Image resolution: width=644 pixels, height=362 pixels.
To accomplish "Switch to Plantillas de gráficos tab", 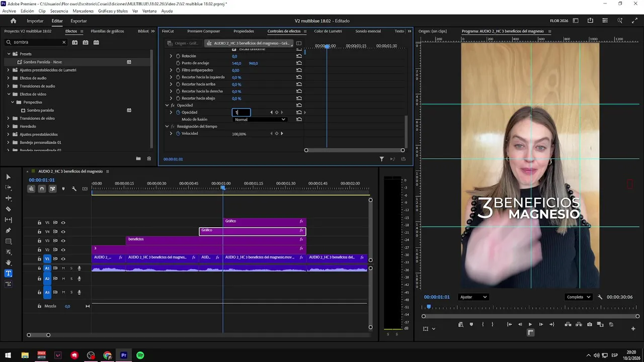I will 107,31.
